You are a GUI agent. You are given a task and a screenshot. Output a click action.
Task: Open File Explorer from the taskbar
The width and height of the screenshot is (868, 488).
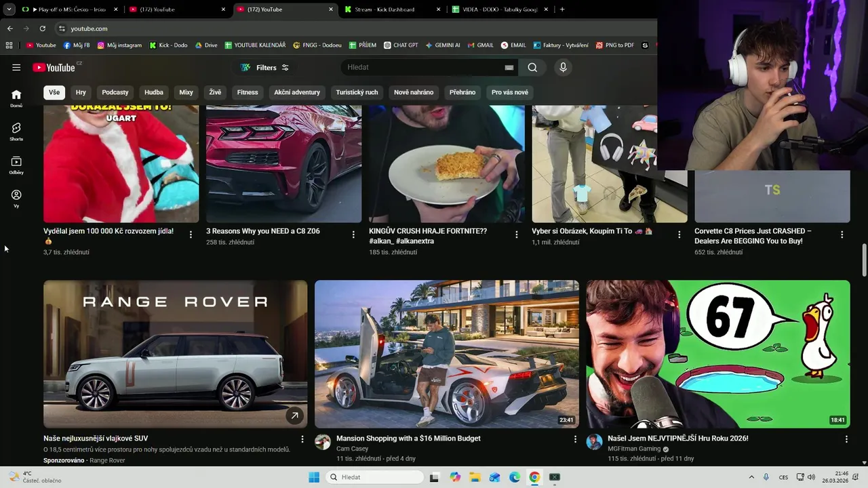point(475,477)
